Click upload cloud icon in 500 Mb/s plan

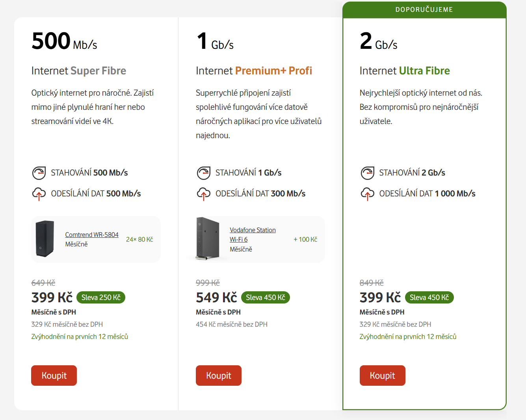[x=39, y=194]
